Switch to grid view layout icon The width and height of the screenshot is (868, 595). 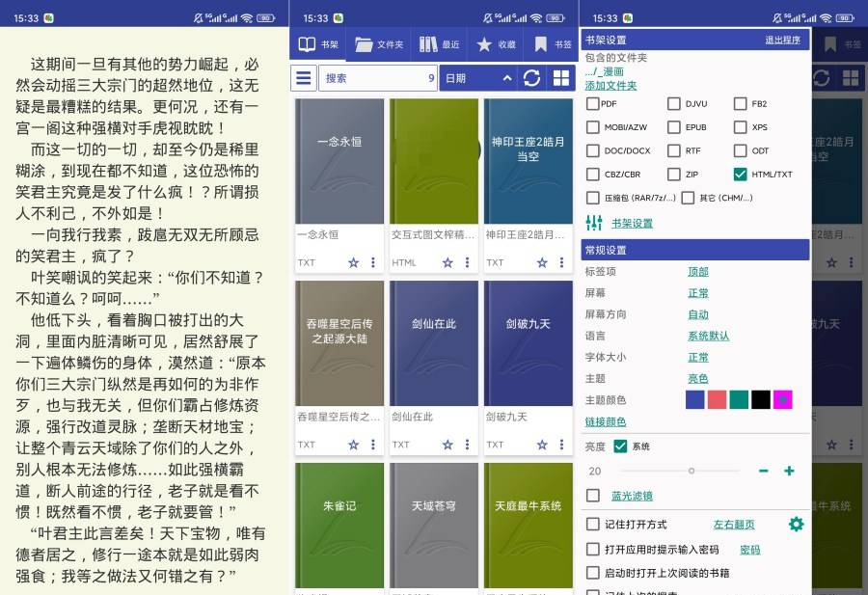coord(560,78)
